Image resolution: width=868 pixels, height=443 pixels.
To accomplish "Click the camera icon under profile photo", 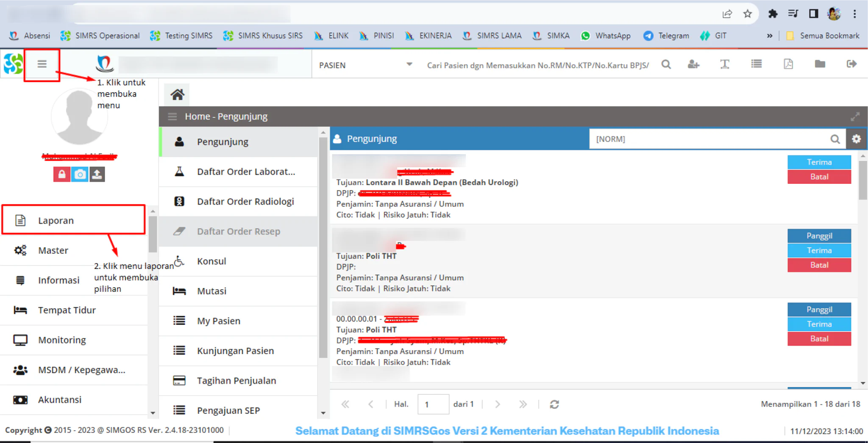I will click(79, 174).
